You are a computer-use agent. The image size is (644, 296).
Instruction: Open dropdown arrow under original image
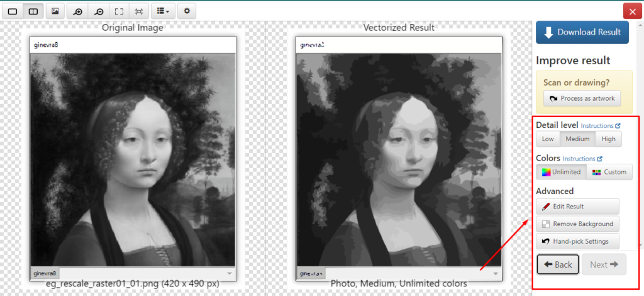point(230,273)
